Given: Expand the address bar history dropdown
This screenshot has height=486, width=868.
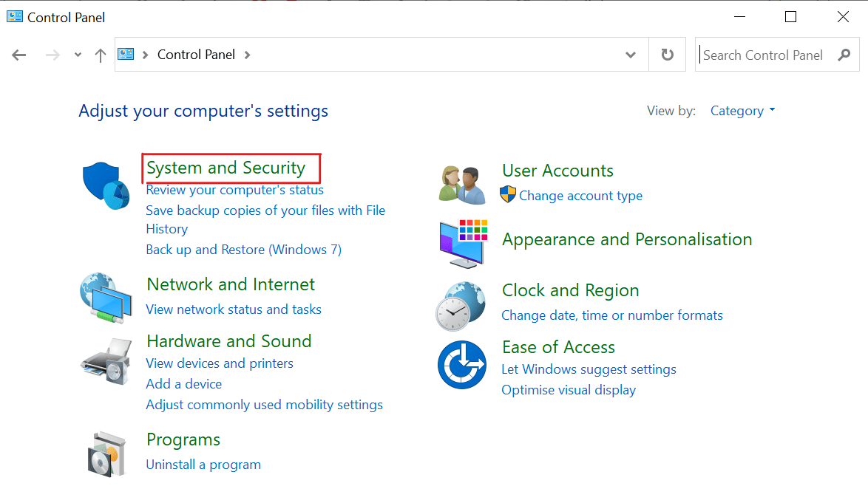Looking at the screenshot, I should pos(631,55).
